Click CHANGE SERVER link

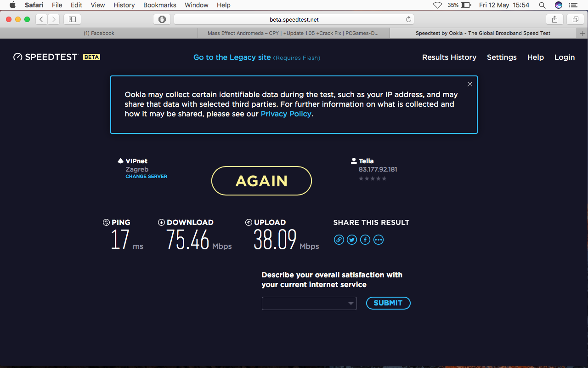click(x=147, y=177)
